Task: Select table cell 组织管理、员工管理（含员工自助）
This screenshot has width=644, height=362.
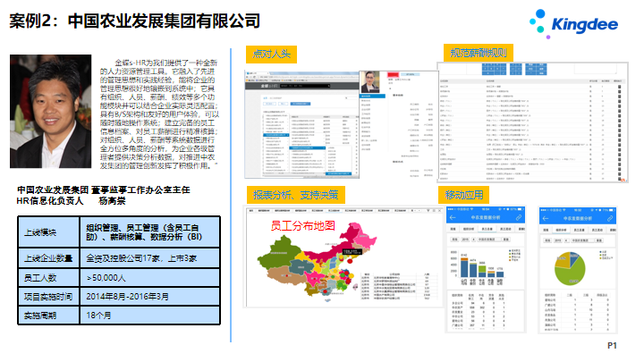Action: point(150,232)
